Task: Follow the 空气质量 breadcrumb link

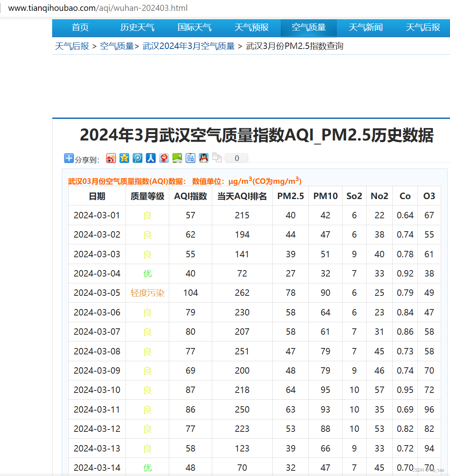Action: (117, 46)
